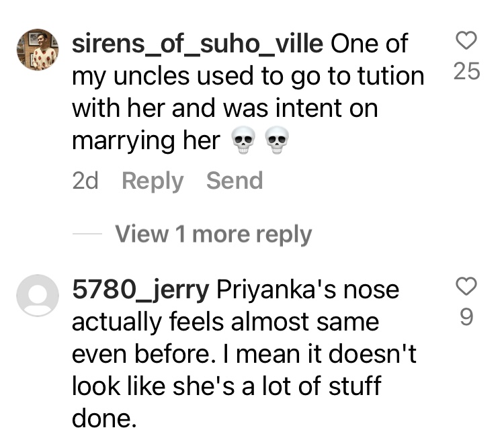
Task: Select the "my uncles used to go to tution" line
Action: click(x=247, y=77)
